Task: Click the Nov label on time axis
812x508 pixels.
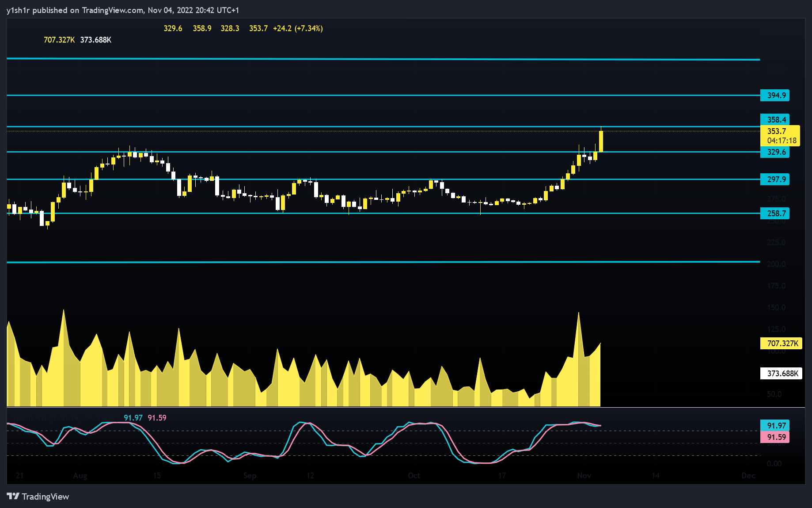Action: tap(584, 476)
